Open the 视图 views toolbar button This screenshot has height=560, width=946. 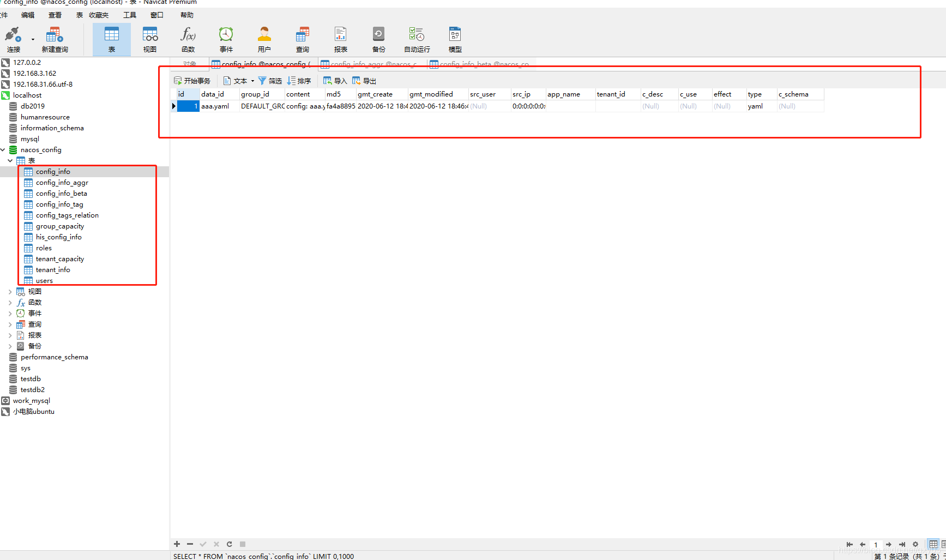(x=150, y=40)
